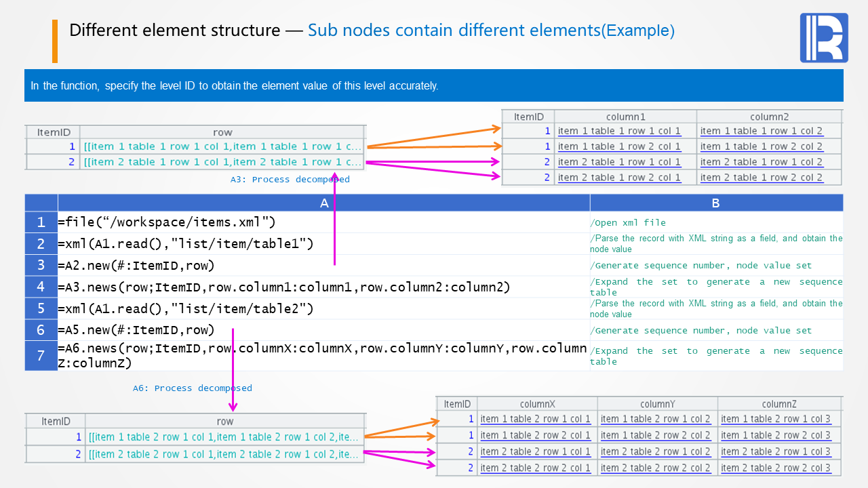Click row number 4 in the script grid
The image size is (868, 488).
click(x=41, y=287)
